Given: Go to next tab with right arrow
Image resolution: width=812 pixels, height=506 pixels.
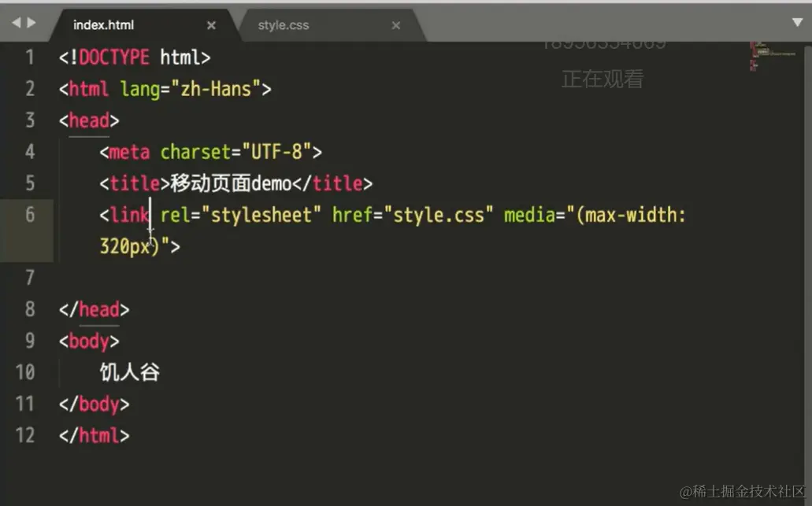Looking at the screenshot, I should (x=32, y=22).
